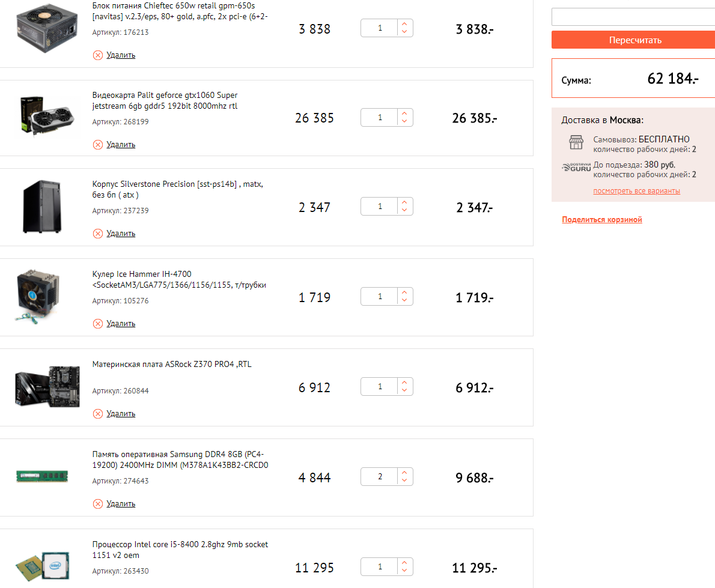Click remove icon for Samsung DDR4 memory
Screen dimensions: 715x588
[x=98, y=504]
